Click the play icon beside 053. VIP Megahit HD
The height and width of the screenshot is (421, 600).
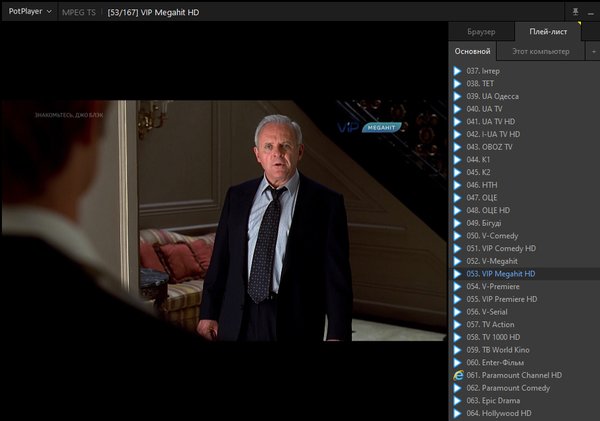click(457, 274)
